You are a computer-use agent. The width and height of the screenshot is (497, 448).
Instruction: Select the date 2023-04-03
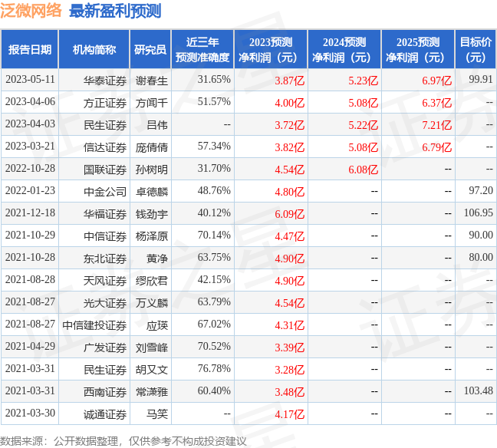pyautogui.click(x=30, y=124)
